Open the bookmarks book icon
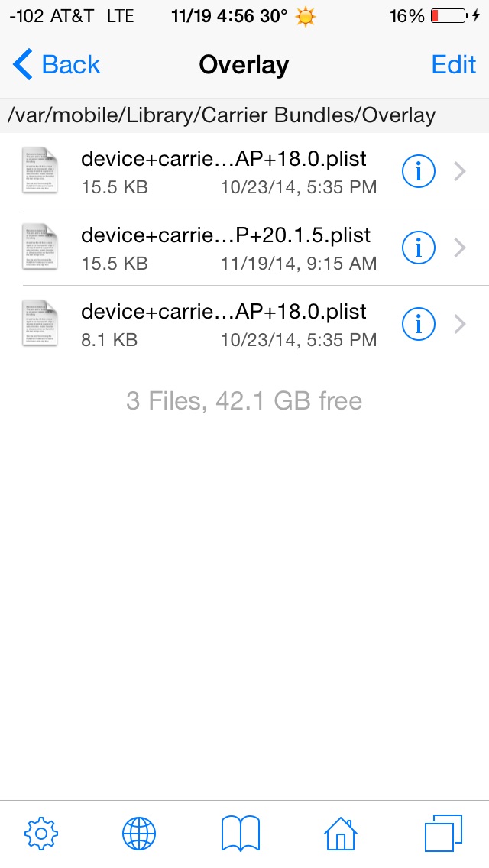The image size is (489, 868). coord(241,834)
